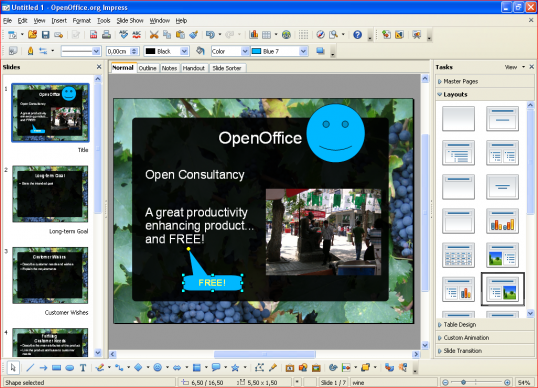The image size is (538, 388).
Task: Adjust the zoom slider handle
Action: pos(464,382)
